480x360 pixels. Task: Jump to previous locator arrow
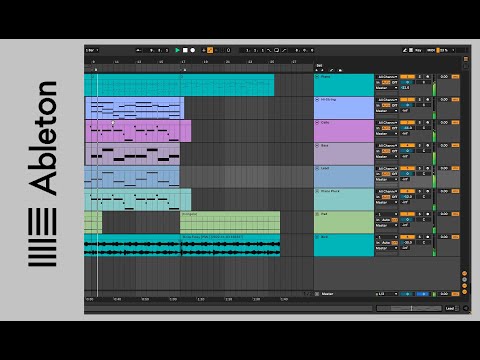pos(317,70)
